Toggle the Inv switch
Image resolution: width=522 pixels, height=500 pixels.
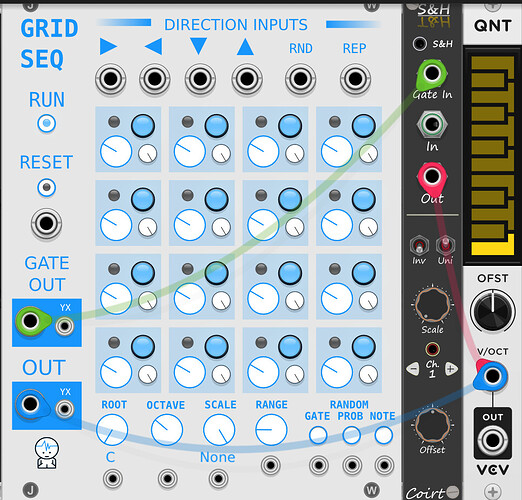tap(419, 246)
